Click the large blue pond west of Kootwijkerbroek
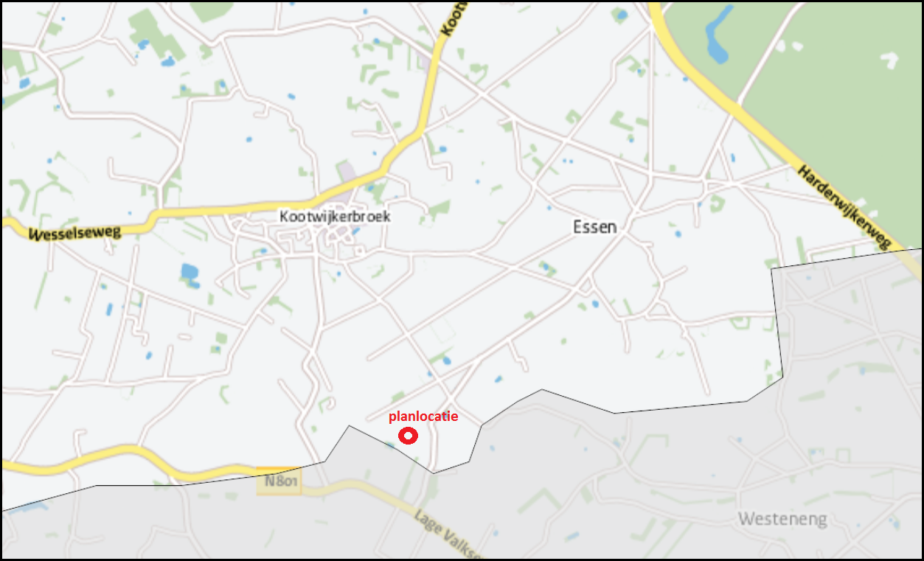Viewport: 924px width, 561px height. [190, 272]
